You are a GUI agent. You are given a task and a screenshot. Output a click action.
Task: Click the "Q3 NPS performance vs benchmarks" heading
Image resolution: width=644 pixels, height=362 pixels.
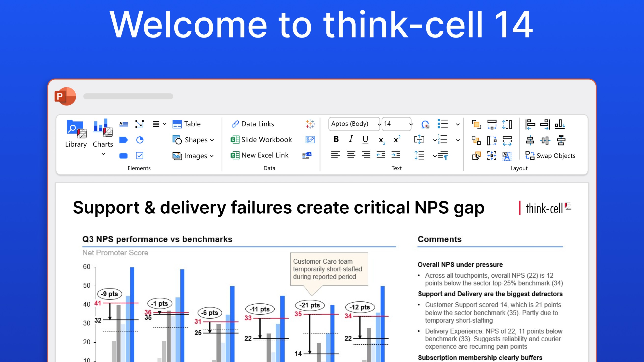pyautogui.click(x=157, y=239)
